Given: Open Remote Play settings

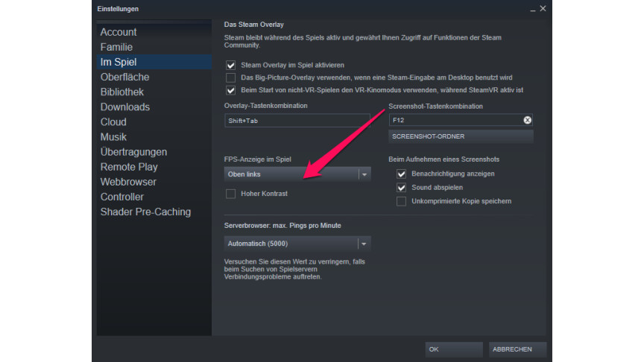Looking at the screenshot, I should (x=129, y=167).
